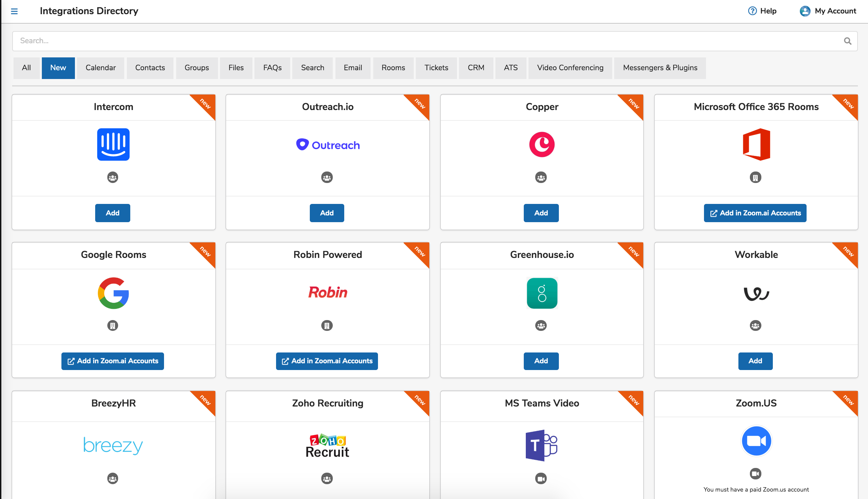Click the group icon under Intercom
Viewport: 868px width, 499px height.
pos(113,177)
